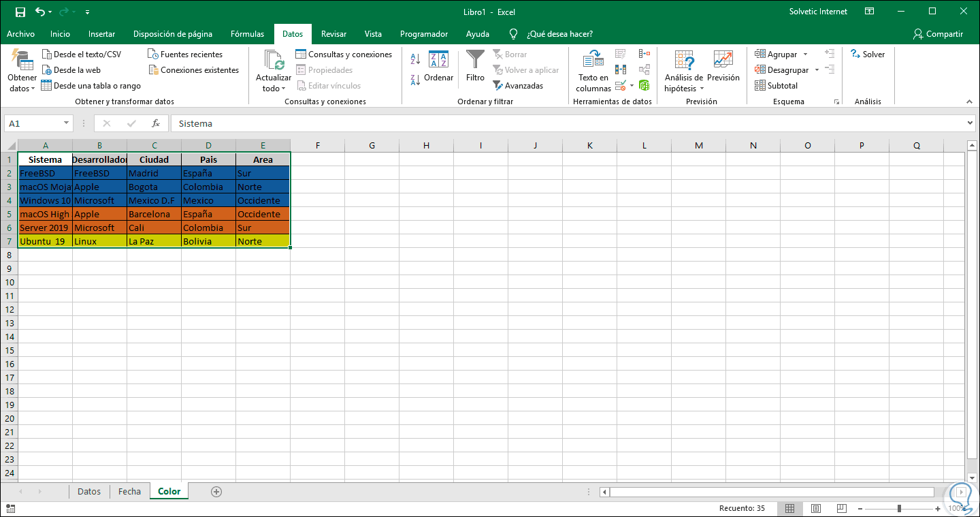The width and height of the screenshot is (980, 517).
Task: Switch to the Insertar ribbon tab
Action: tap(102, 34)
